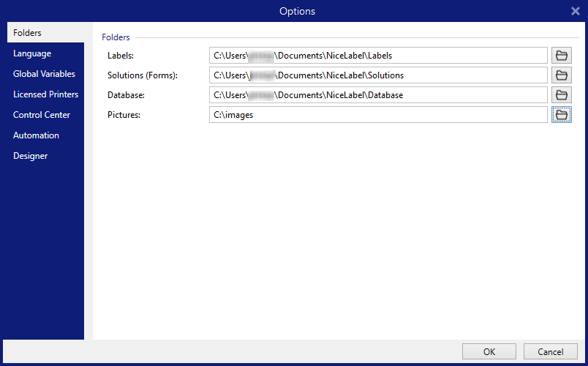This screenshot has height=366, width=588.
Task: Click into the Database path field
Action: click(377, 95)
